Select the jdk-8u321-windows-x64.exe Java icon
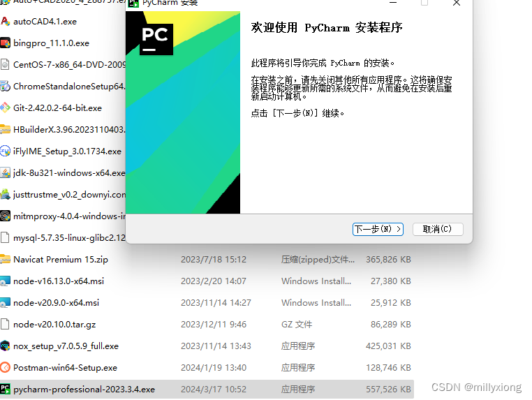532x400 pixels. pos(5,172)
